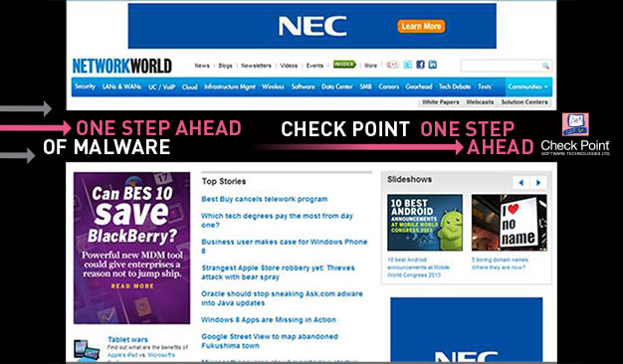Image resolution: width=623 pixels, height=364 pixels.
Task: Click the Solution Centers button
Action: (x=524, y=102)
